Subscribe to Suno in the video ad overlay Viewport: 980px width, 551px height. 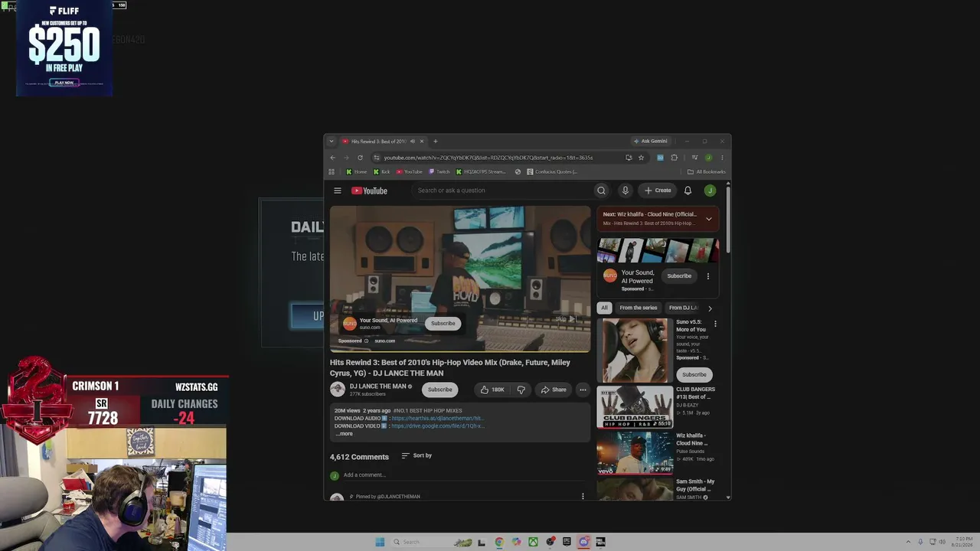443,323
